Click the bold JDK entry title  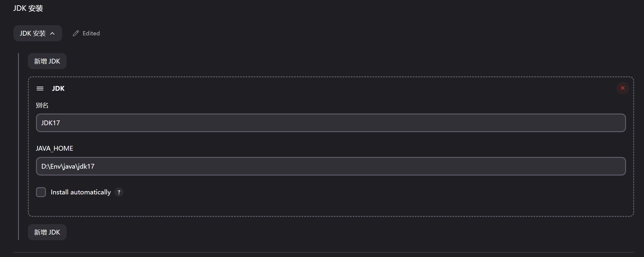(x=58, y=88)
